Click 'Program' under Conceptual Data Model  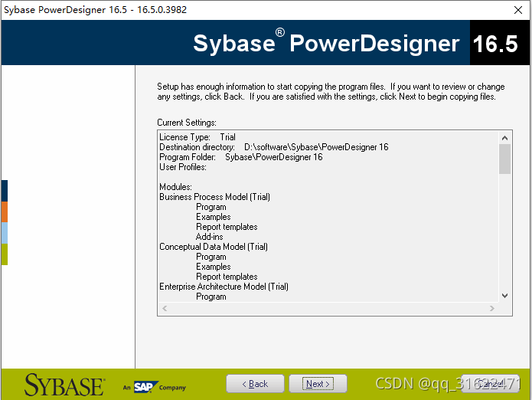pyautogui.click(x=211, y=257)
